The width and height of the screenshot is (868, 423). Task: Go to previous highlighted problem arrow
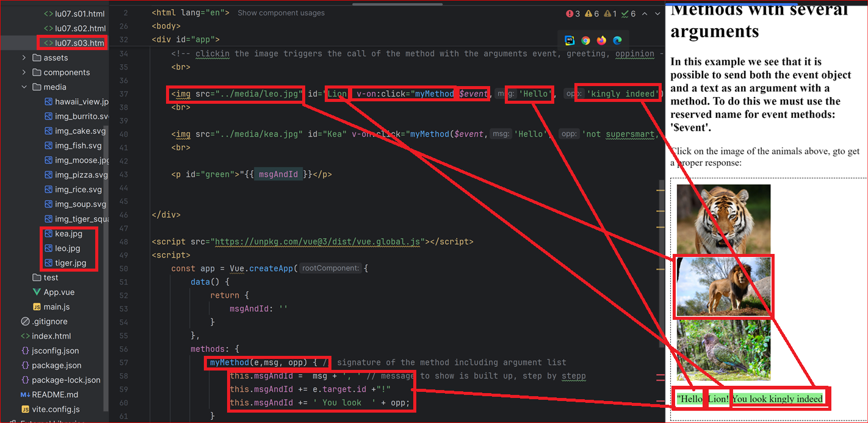pyautogui.click(x=645, y=13)
